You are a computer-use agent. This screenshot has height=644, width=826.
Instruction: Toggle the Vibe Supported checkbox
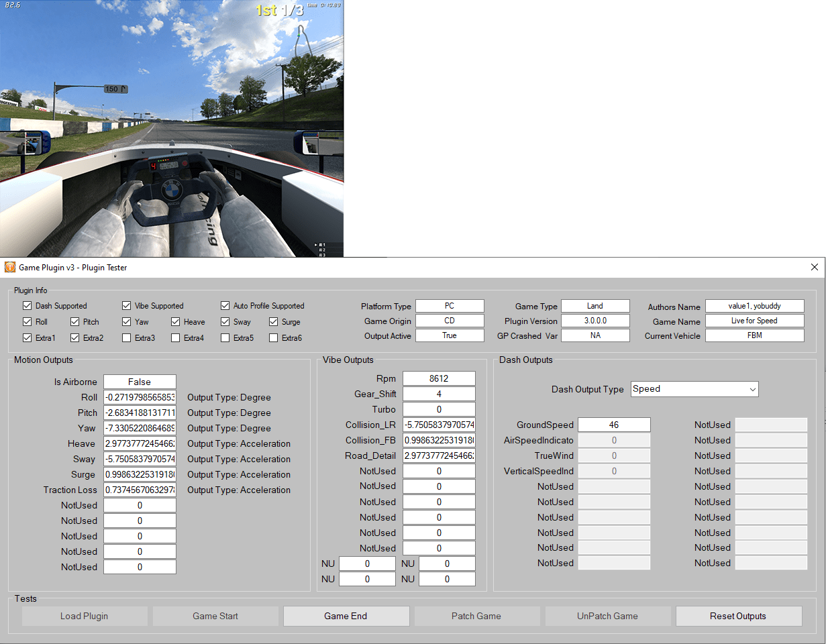click(126, 306)
